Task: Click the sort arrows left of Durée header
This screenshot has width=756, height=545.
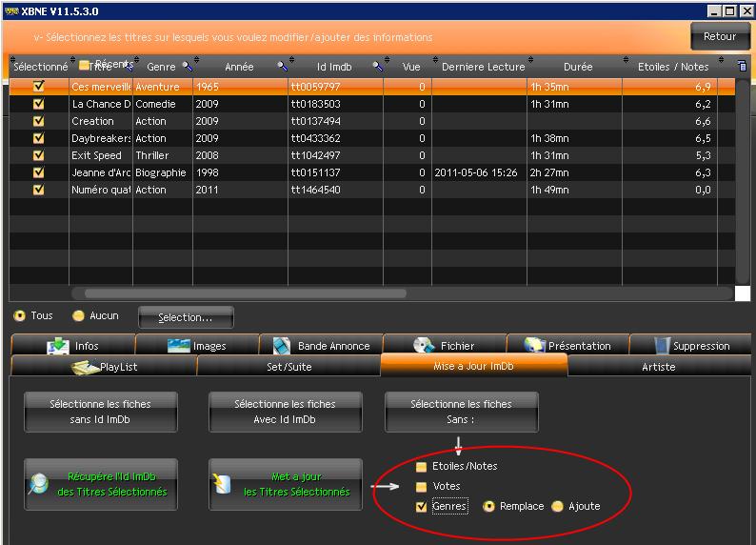Action: [x=530, y=60]
